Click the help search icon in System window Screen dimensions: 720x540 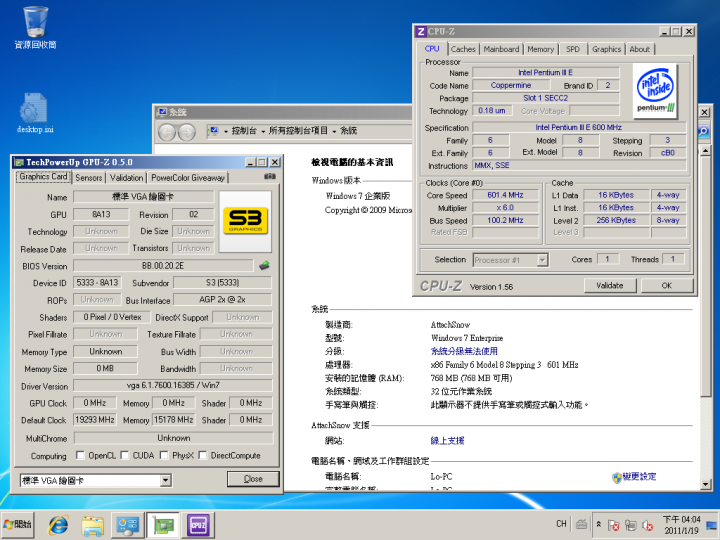point(703,132)
